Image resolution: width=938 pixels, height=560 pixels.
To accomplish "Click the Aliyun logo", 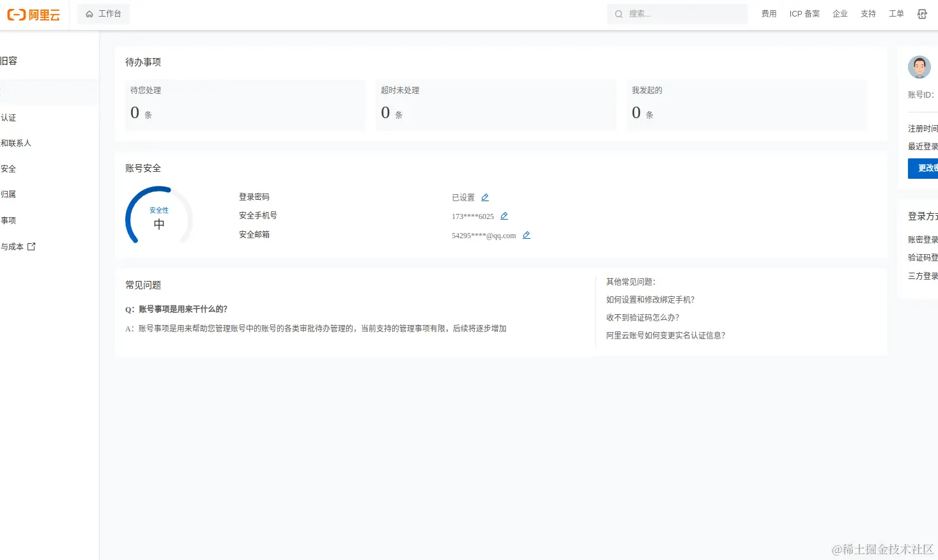I will [33, 15].
